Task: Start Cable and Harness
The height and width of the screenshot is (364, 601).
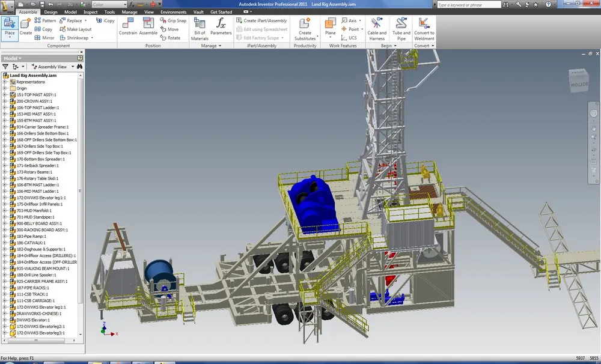Action: [x=377, y=29]
